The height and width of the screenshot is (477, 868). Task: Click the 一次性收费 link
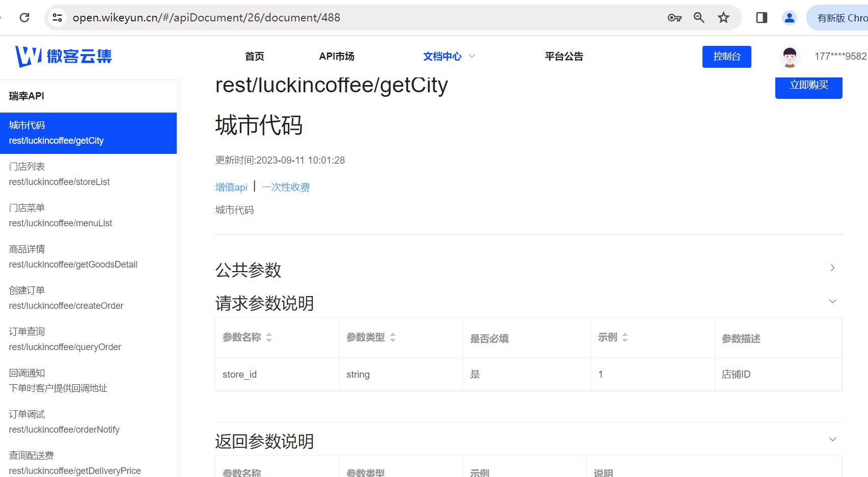pyautogui.click(x=286, y=187)
